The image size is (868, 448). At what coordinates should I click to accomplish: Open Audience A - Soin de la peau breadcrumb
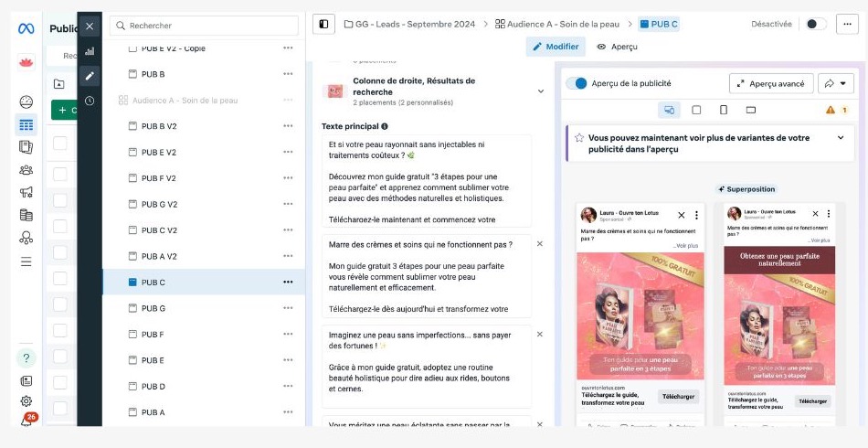(557, 25)
